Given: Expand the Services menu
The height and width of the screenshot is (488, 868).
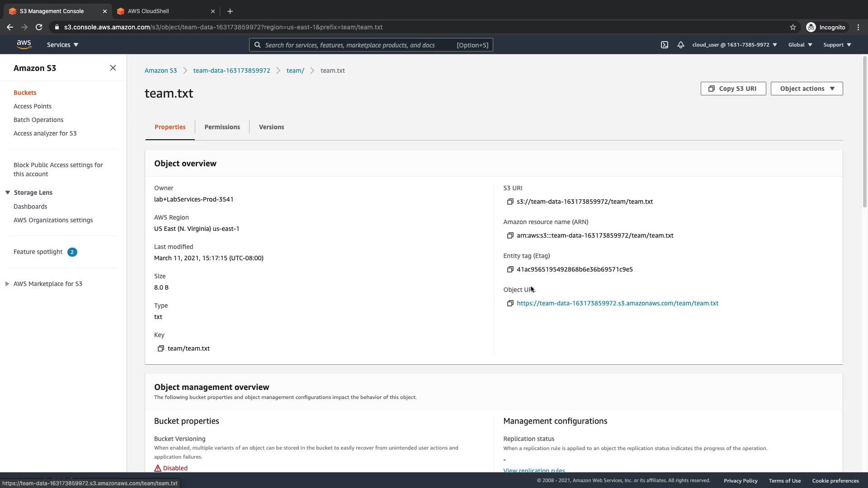Looking at the screenshot, I should (62, 45).
